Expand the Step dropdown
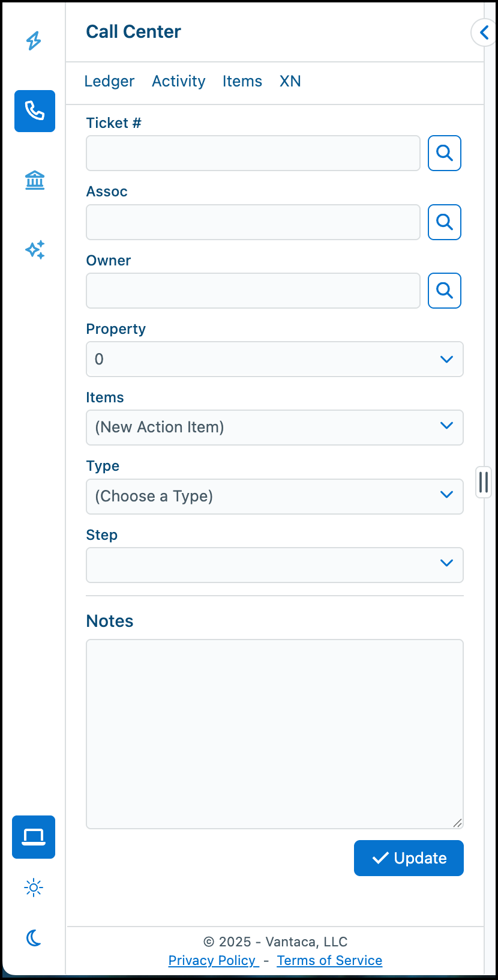This screenshot has height=980, width=498. (275, 565)
